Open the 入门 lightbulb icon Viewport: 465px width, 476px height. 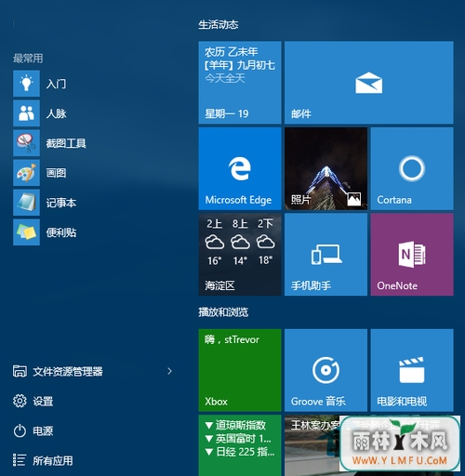(26, 84)
